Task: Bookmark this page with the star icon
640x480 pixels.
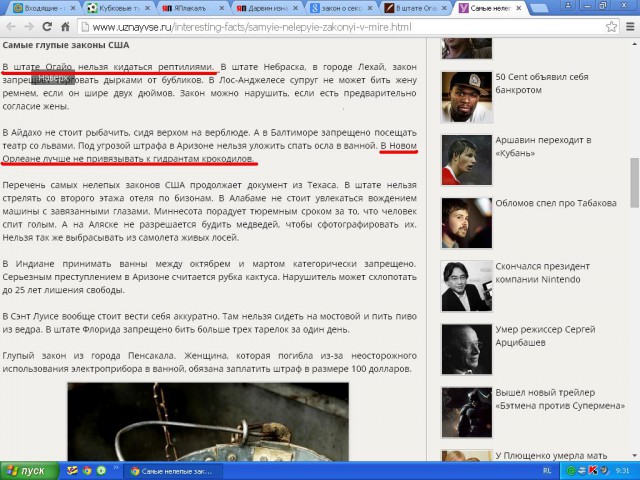Action: (611, 27)
